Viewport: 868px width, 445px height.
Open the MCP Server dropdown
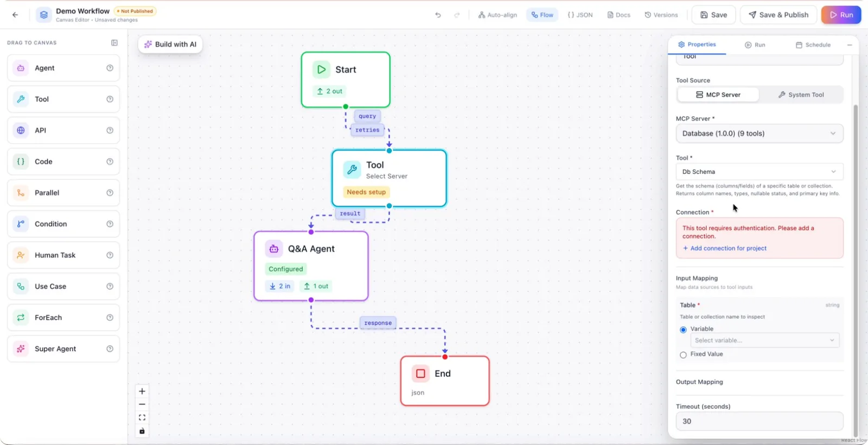coord(759,134)
